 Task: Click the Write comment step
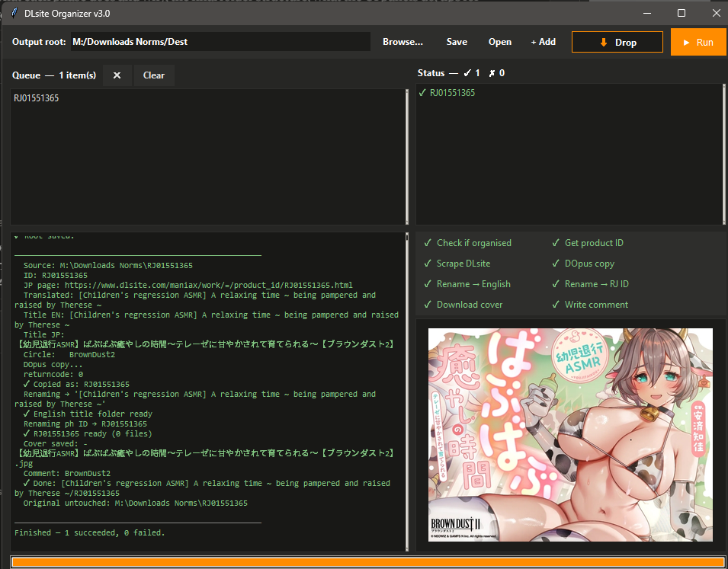tap(590, 305)
